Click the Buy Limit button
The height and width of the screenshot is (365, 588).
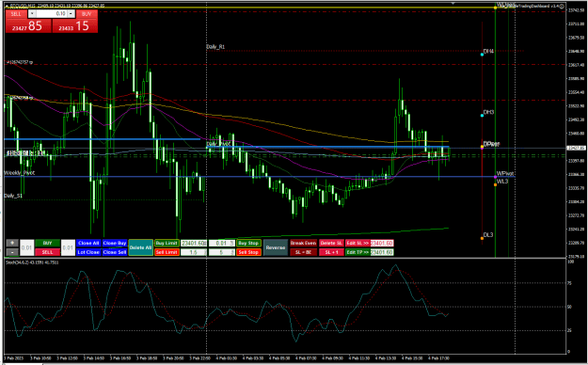coord(167,243)
